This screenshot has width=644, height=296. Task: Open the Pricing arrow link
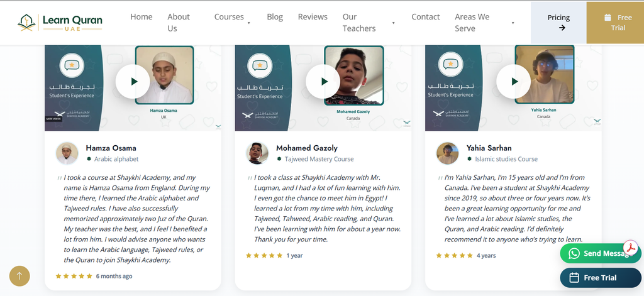click(x=558, y=23)
